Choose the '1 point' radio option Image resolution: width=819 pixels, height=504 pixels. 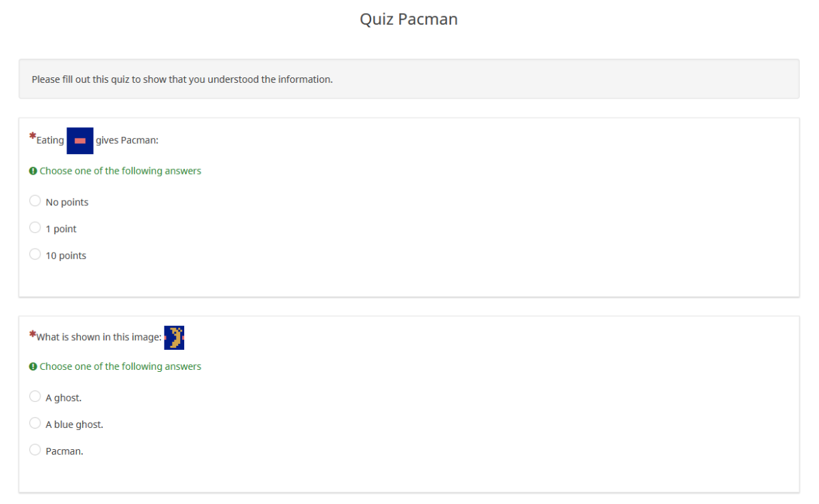coord(35,228)
